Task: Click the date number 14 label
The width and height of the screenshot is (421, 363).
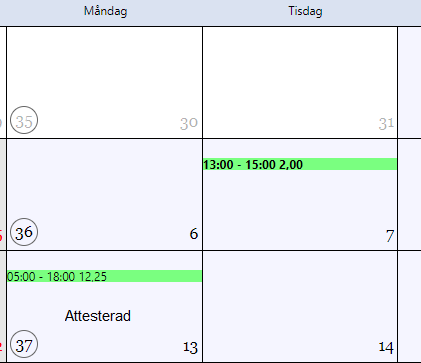Action: point(386,347)
